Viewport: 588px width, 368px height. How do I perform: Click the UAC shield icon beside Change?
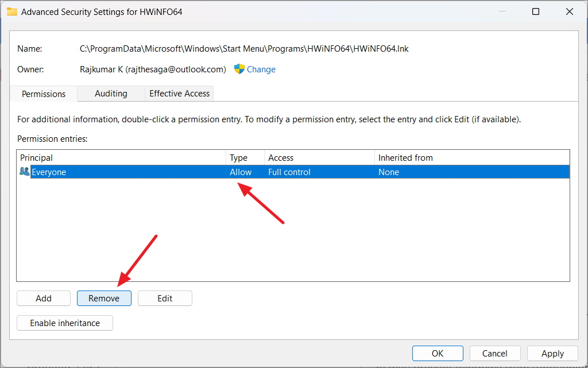point(238,69)
